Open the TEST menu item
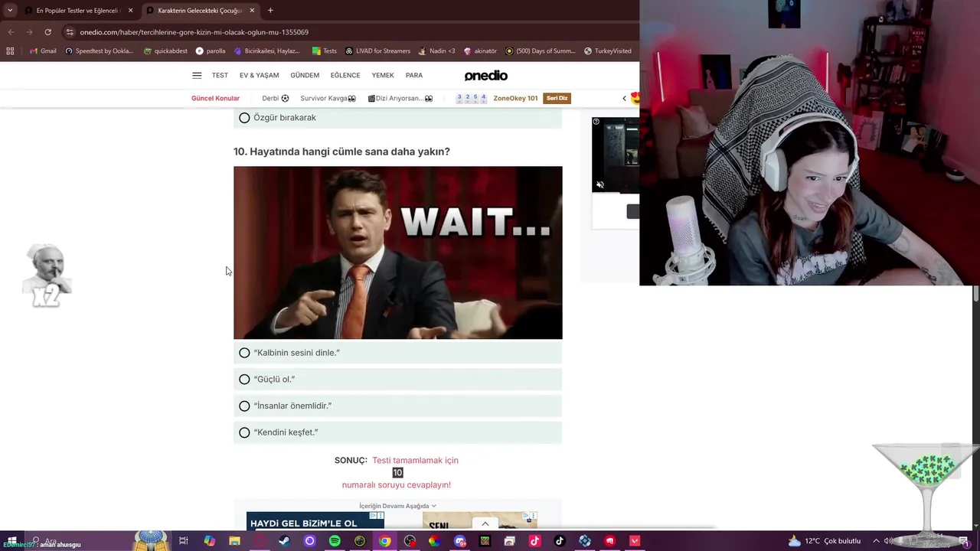Viewport: 980px width, 551px height. point(220,75)
